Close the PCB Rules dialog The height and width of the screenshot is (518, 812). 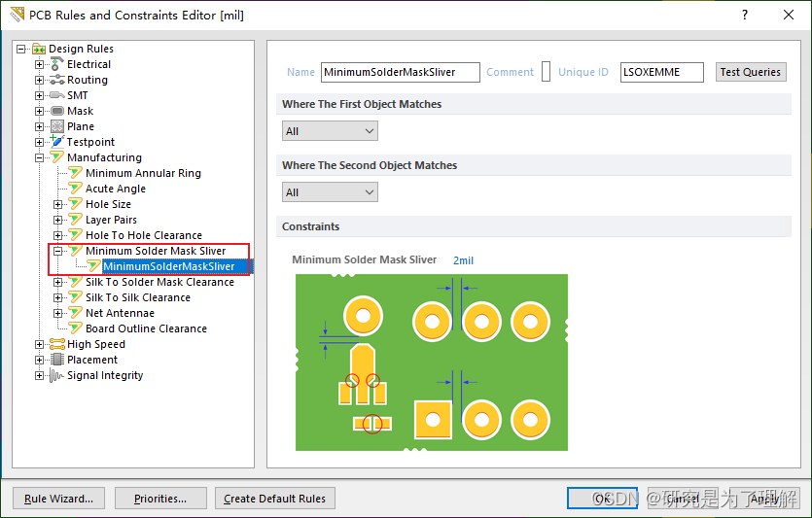tap(789, 15)
